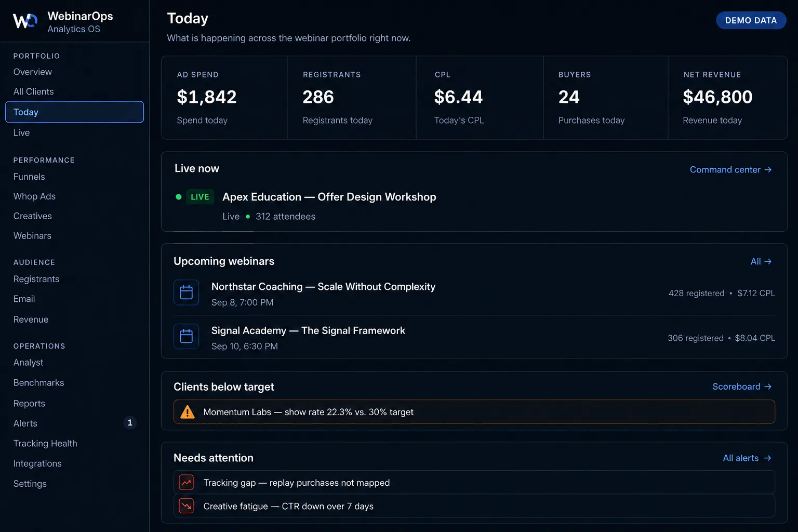Go to Integrations
This screenshot has width=798, height=532.
point(37,463)
